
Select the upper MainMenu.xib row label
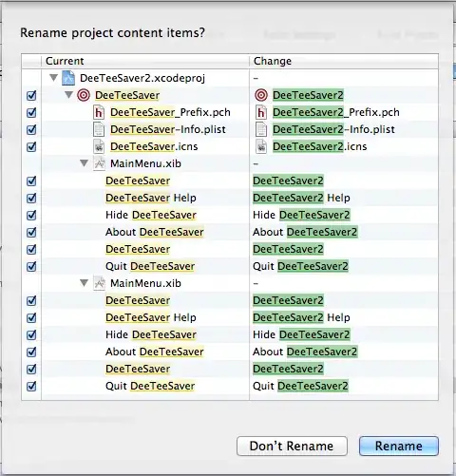(145, 163)
